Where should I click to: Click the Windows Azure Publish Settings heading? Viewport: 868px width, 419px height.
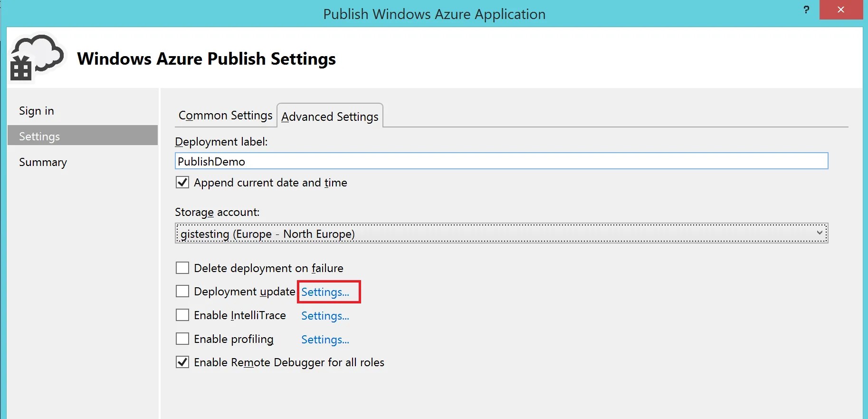pos(207,59)
